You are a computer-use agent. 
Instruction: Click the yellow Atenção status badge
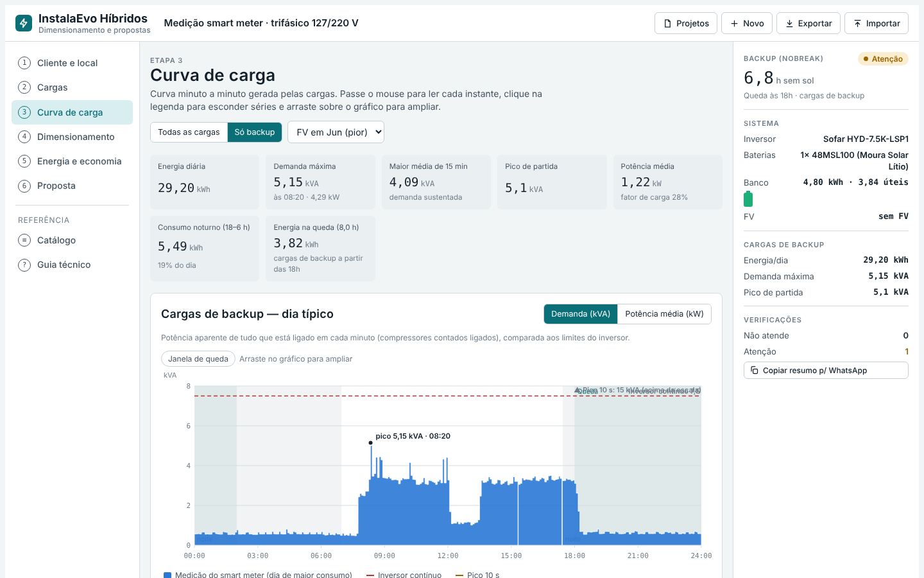[883, 59]
